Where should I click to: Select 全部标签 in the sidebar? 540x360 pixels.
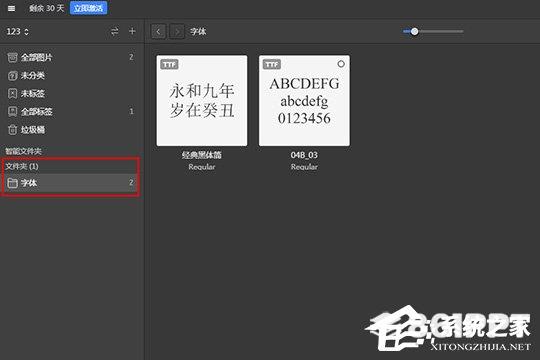click(x=71, y=111)
